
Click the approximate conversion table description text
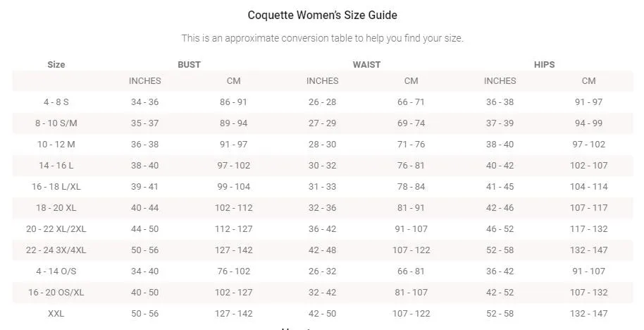point(323,38)
